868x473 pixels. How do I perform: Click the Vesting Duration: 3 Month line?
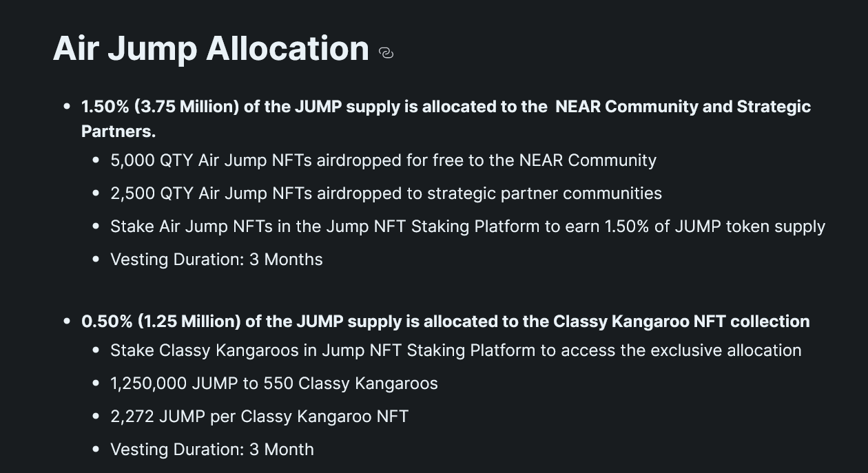(x=212, y=450)
